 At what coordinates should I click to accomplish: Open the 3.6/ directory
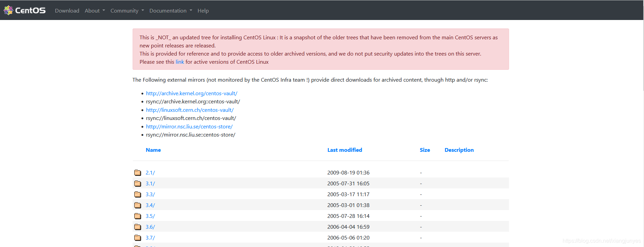pyautogui.click(x=150, y=227)
